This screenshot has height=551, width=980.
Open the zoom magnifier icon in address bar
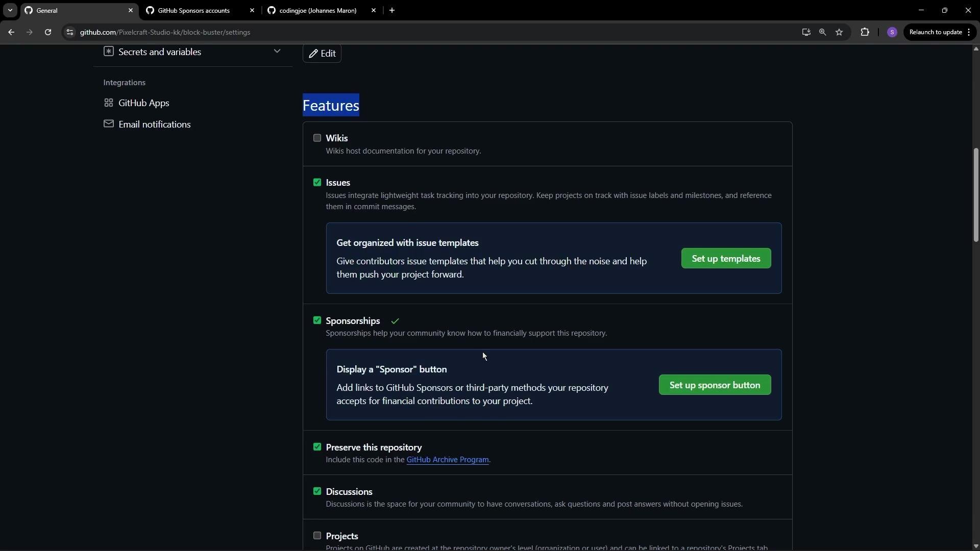[x=822, y=32]
